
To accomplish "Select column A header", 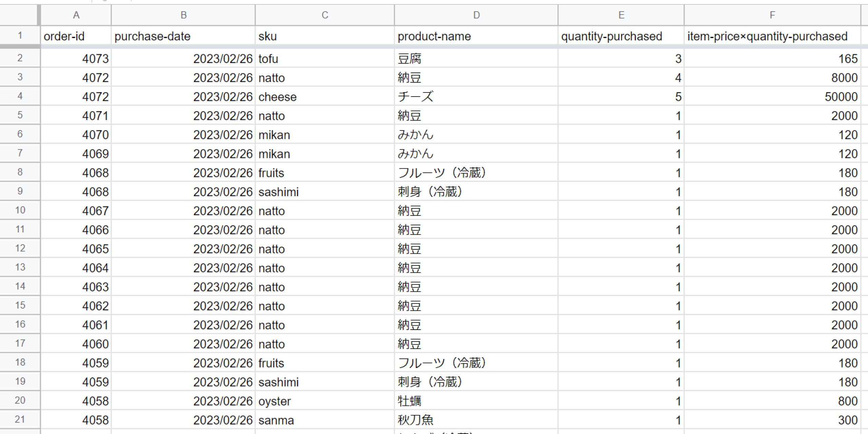I will click(x=76, y=15).
